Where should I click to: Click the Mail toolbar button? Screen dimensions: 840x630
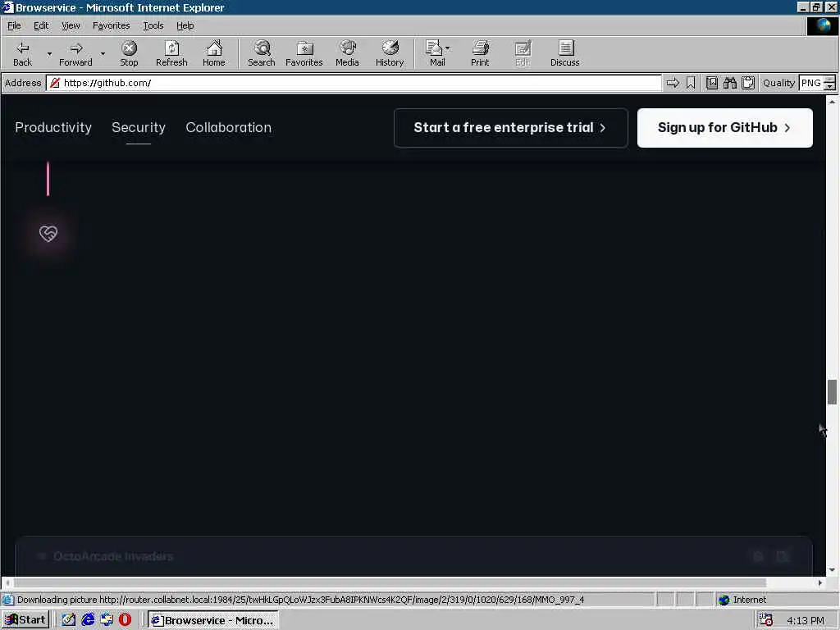coord(435,53)
